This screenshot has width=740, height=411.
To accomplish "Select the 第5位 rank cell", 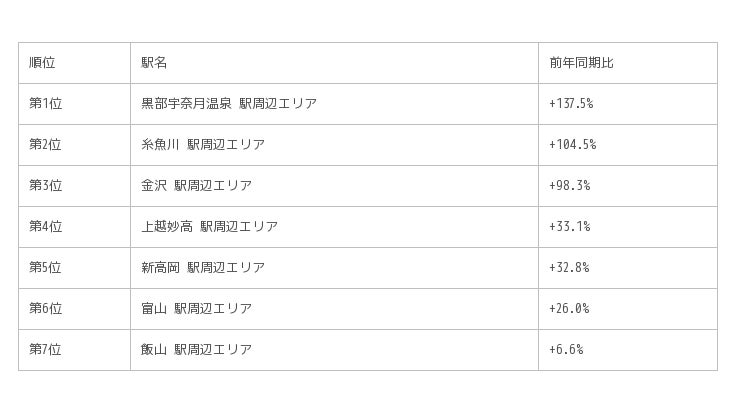I will click(x=45, y=268).
